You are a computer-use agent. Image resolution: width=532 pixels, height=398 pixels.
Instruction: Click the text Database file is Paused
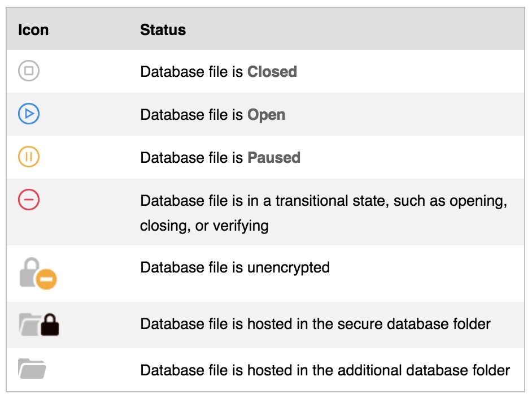(x=220, y=158)
